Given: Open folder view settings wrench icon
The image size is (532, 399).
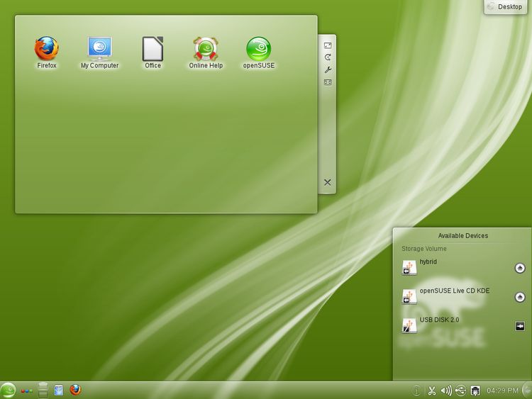Looking at the screenshot, I should [x=328, y=69].
